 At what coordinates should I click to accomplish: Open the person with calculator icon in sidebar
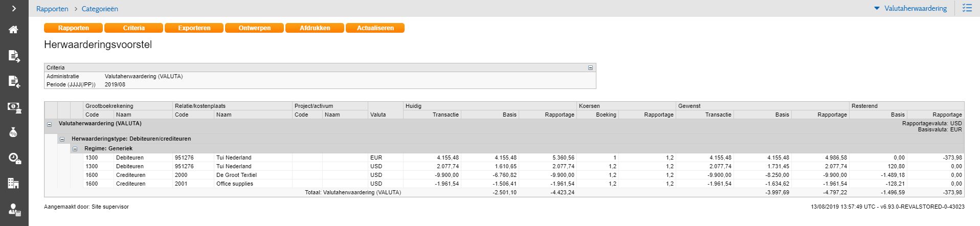coord(14,210)
